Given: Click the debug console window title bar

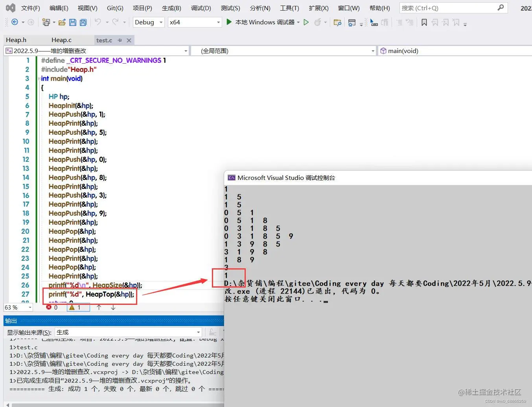Looking at the screenshot, I should [378, 178].
